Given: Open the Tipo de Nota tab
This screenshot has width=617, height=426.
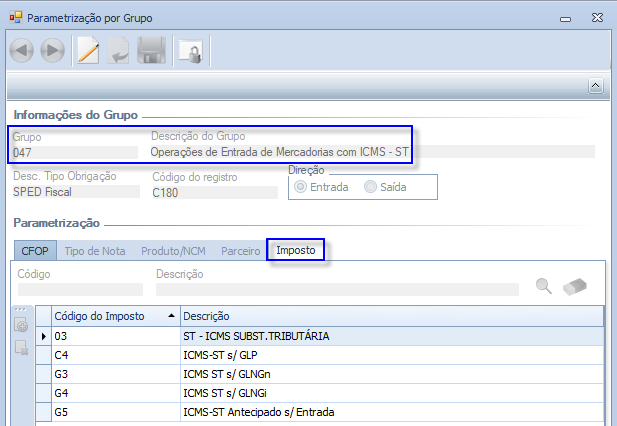Looking at the screenshot, I should click(x=95, y=251).
